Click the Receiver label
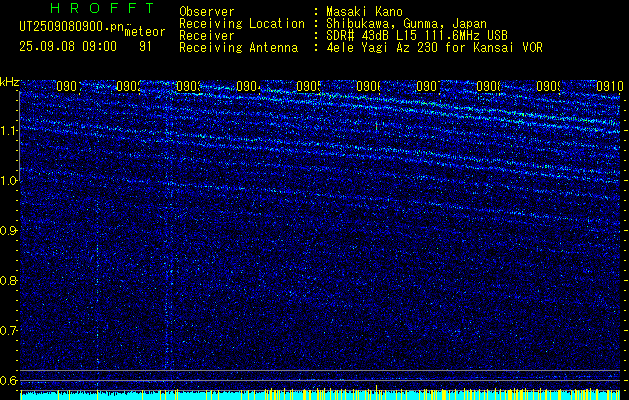This screenshot has width=629, height=400. [207, 36]
